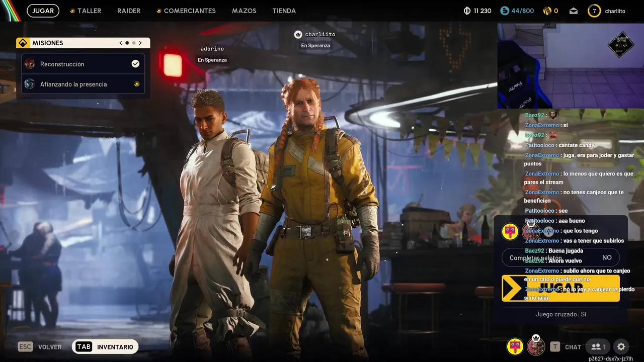Click the crowned player avatar in the bottom bar
The image size is (644, 362).
[x=536, y=346]
